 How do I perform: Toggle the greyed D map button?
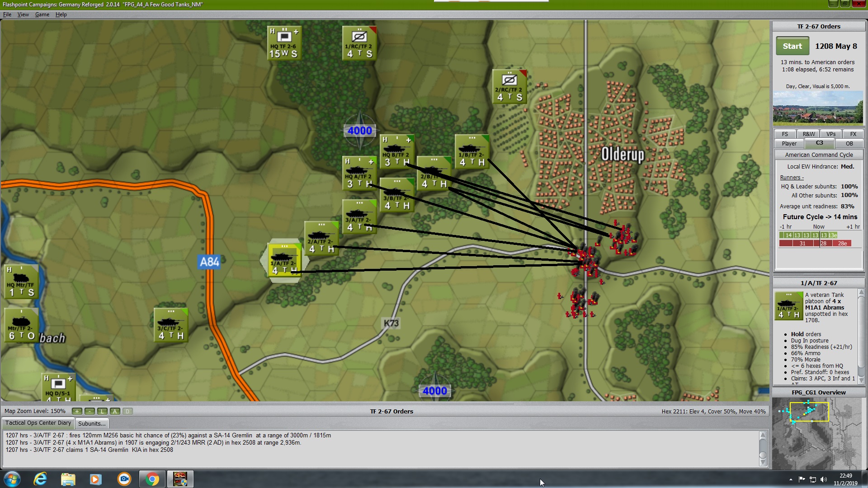[127, 411]
